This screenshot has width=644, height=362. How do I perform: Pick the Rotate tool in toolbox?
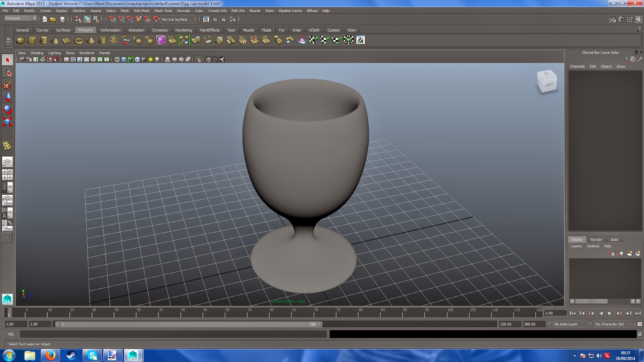tap(7, 109)
